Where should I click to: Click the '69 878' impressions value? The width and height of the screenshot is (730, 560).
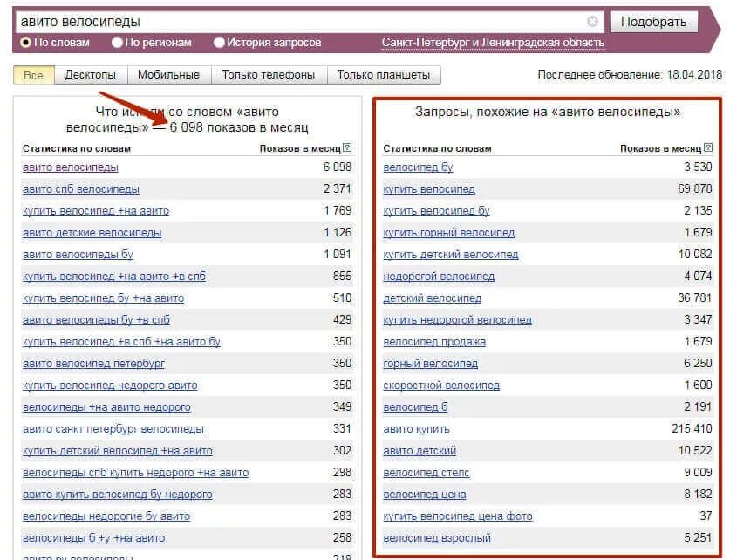click(x=694, y=189)
